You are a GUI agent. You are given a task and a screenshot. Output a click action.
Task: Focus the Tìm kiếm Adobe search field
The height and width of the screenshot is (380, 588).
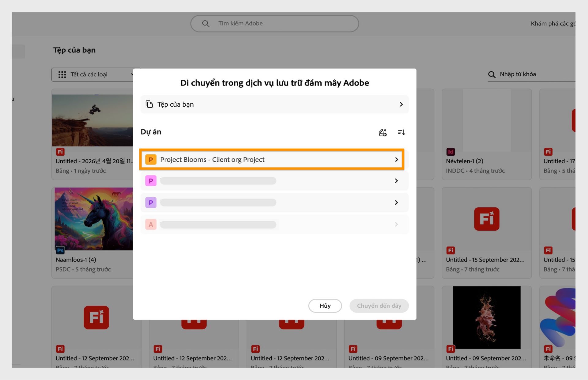pyautogui.click(x=275, y=24)
